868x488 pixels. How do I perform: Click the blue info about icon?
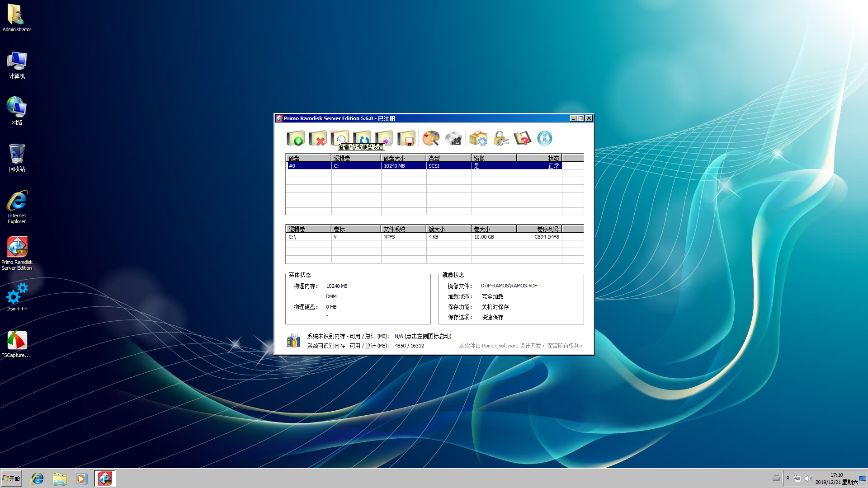[545, 138]
